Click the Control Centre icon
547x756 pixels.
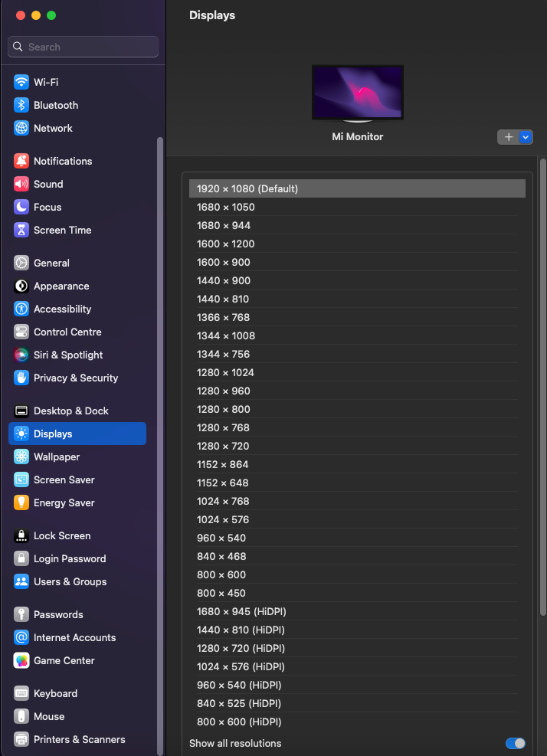21,332
